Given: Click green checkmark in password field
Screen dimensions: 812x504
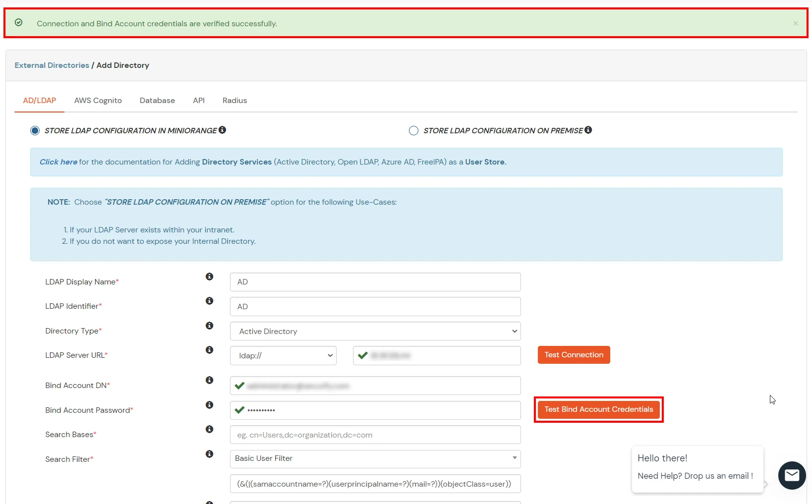Looking at the screenshot, I should 240,410.
